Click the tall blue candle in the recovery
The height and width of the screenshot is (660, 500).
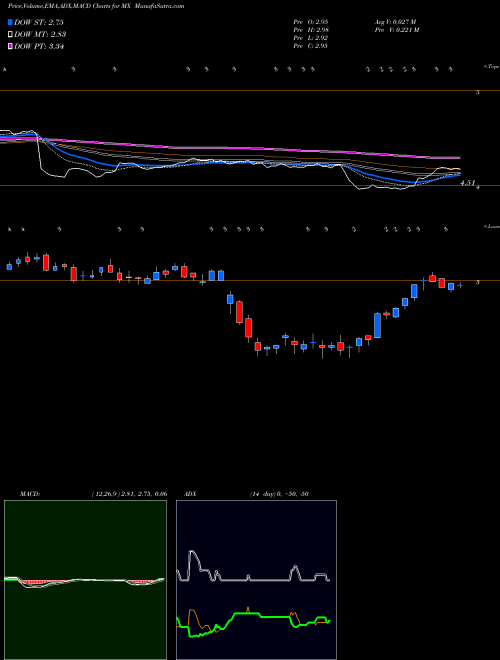(378, 325)
